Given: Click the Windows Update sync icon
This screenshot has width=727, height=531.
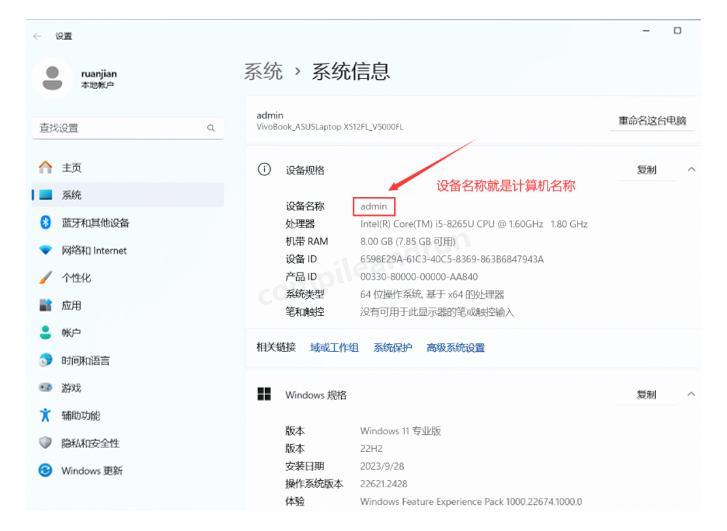Looking at the screenshot, I should click(45, 470).
